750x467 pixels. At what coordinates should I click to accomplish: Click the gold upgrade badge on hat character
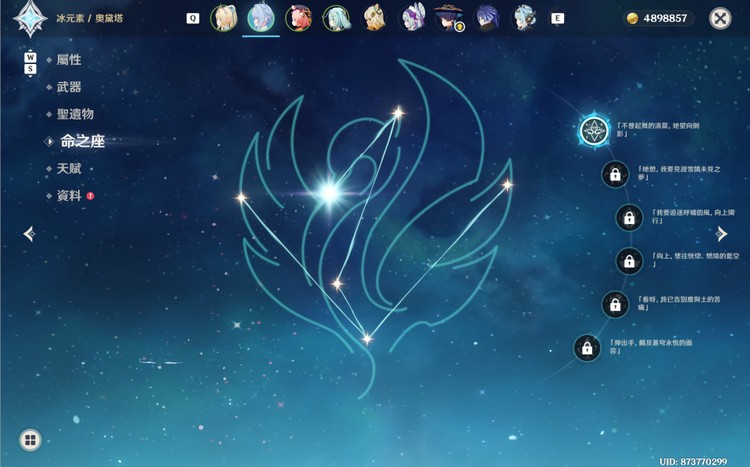460,27
